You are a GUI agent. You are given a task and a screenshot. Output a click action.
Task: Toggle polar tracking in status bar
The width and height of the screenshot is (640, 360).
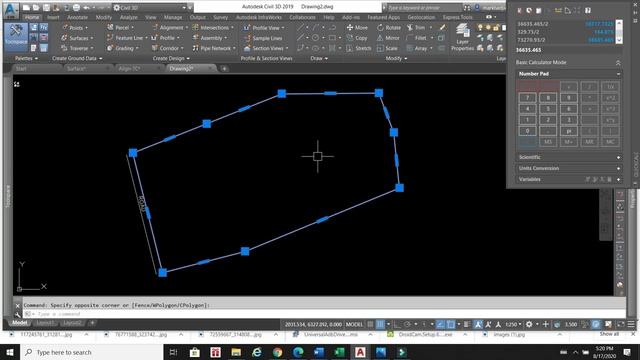[407, 324]
